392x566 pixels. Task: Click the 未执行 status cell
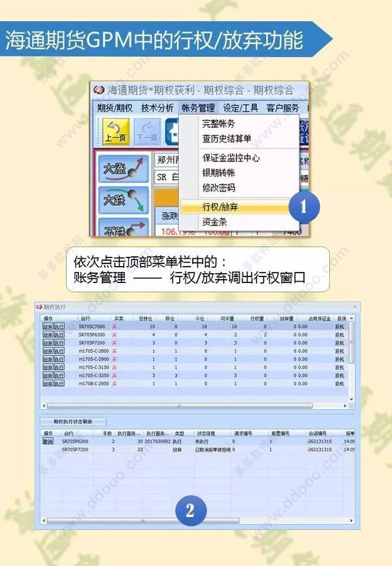(201, 441)
